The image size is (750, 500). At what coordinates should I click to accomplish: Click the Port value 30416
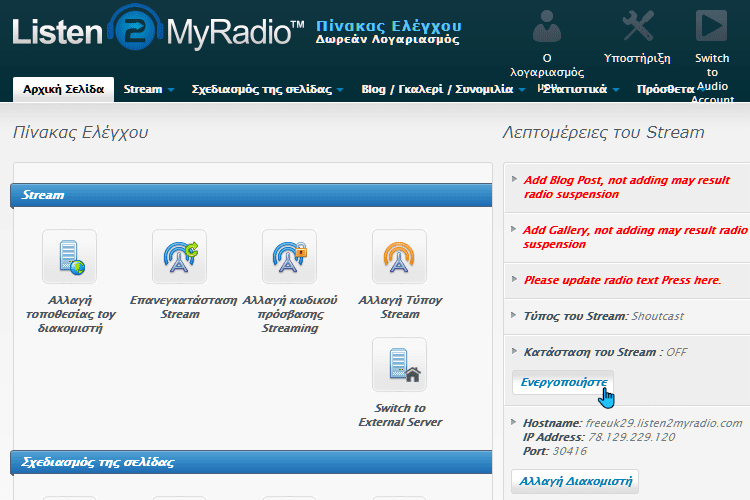tap(569, 451)
